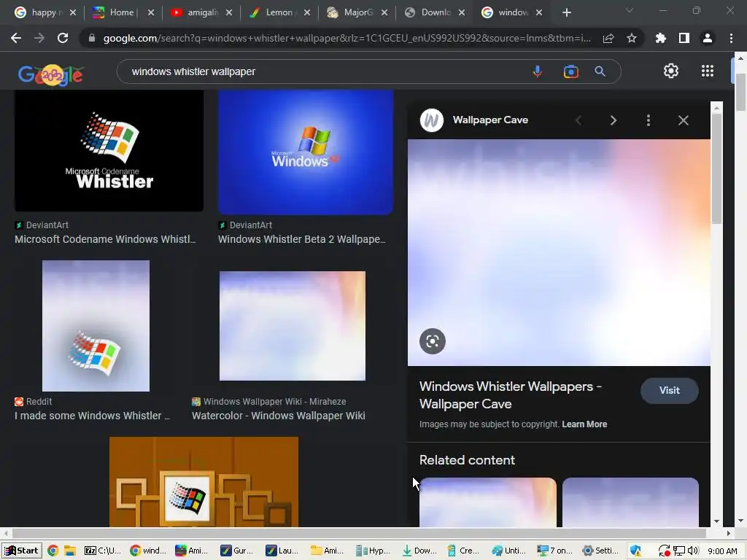Open File Explorer from the quick launch
This screenshot has width=747, height=560.
[70, 551]
